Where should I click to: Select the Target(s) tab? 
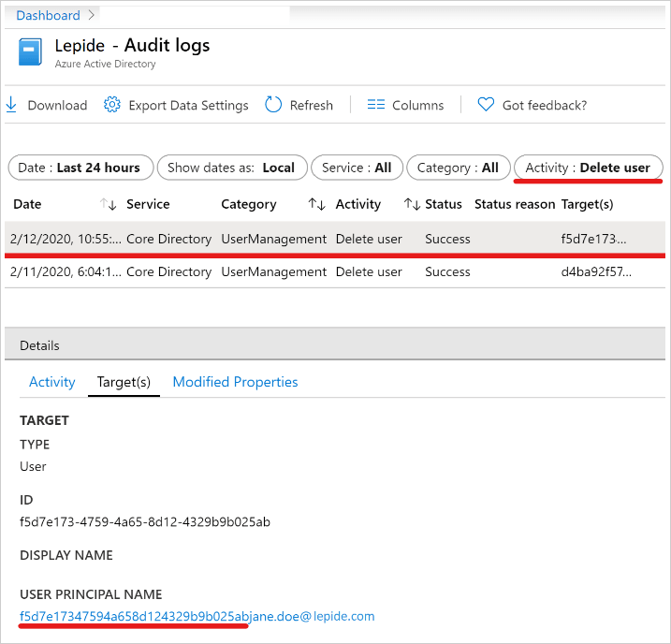click(124, 382)
